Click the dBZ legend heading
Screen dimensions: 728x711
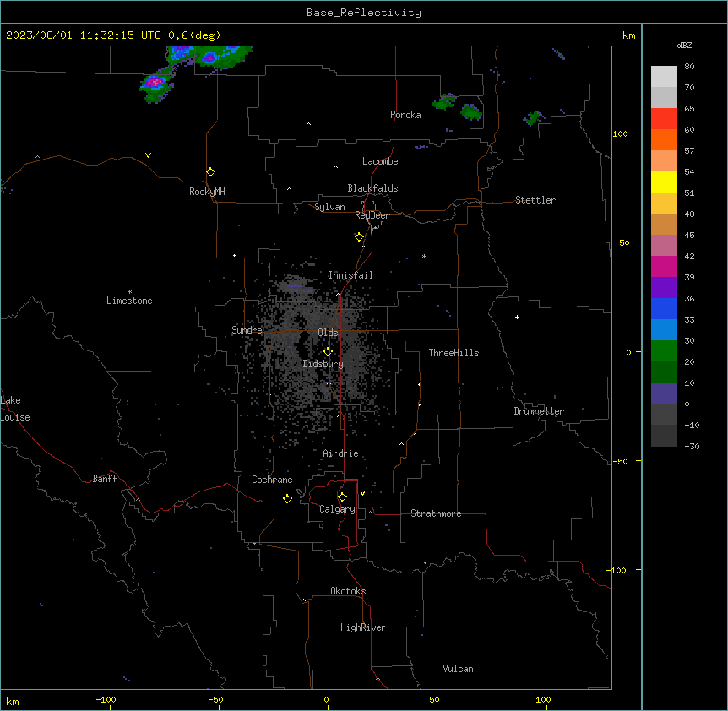(x=684, y=46)
